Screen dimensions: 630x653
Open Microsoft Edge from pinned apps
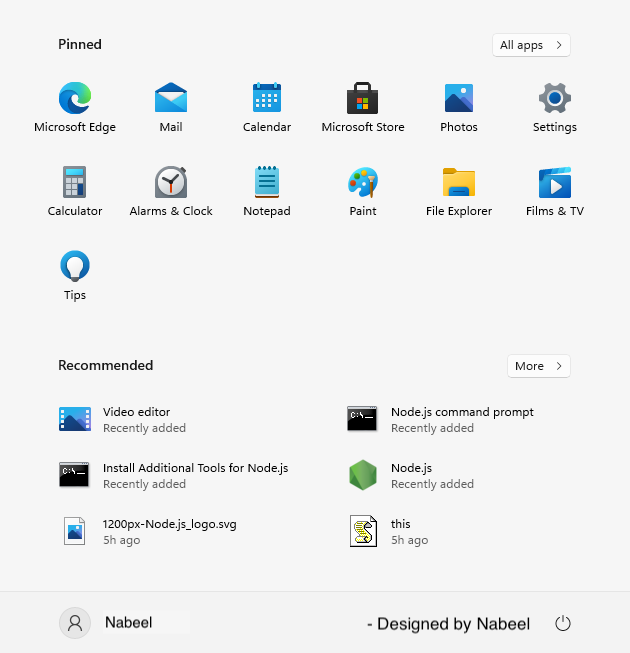coord(75,98)
